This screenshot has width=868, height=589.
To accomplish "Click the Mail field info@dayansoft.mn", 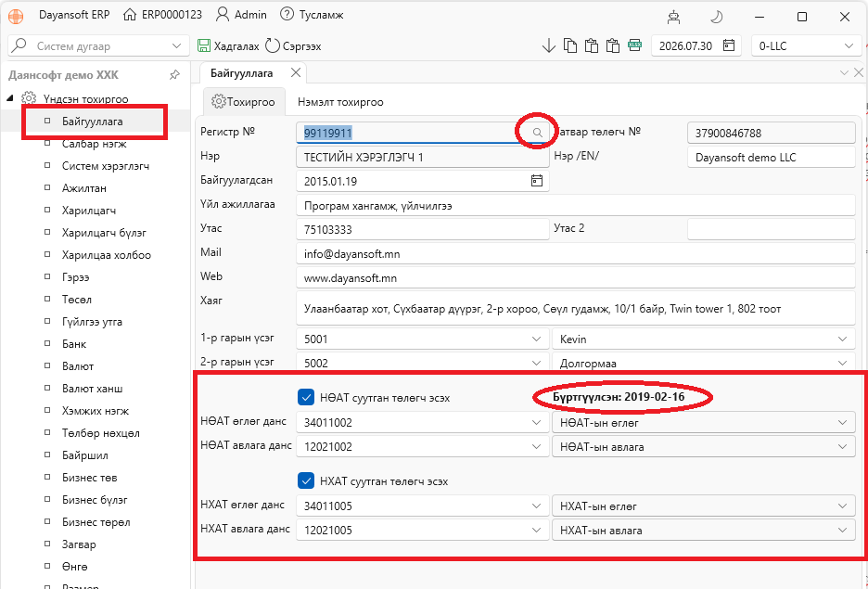I will point(576,254).
